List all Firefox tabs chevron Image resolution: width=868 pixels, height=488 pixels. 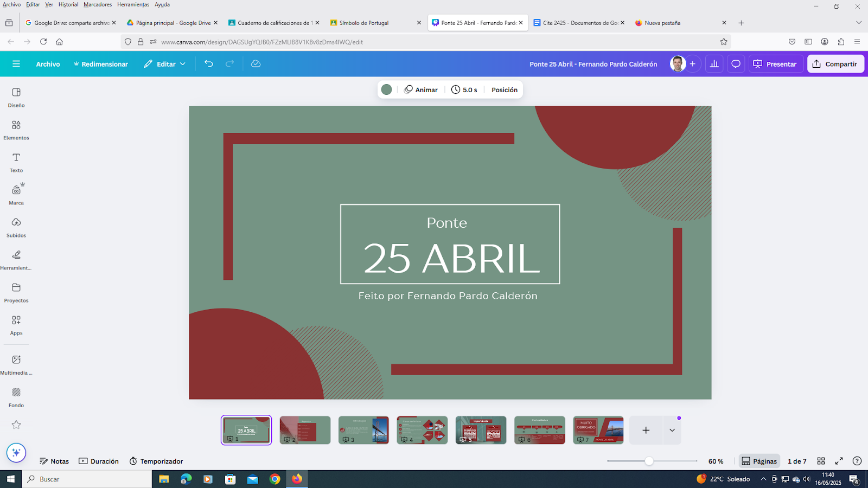click(x=858, y=23)
